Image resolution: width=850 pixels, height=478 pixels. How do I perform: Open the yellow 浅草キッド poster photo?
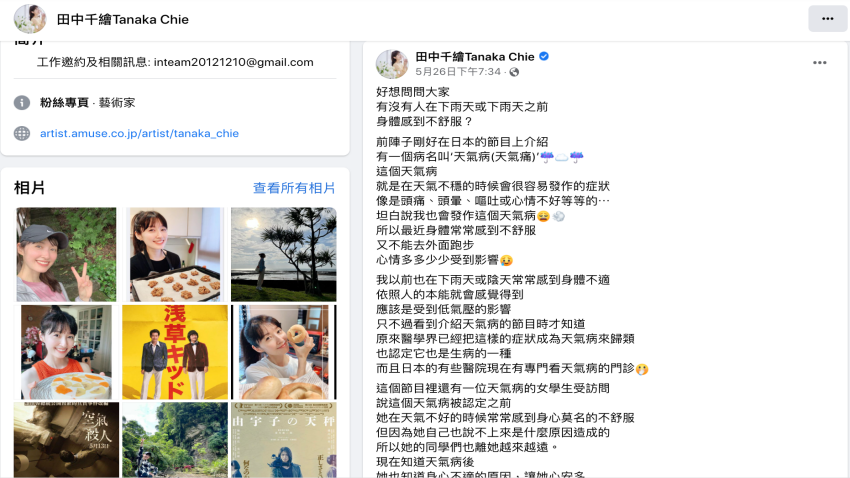tap(175, 352)
